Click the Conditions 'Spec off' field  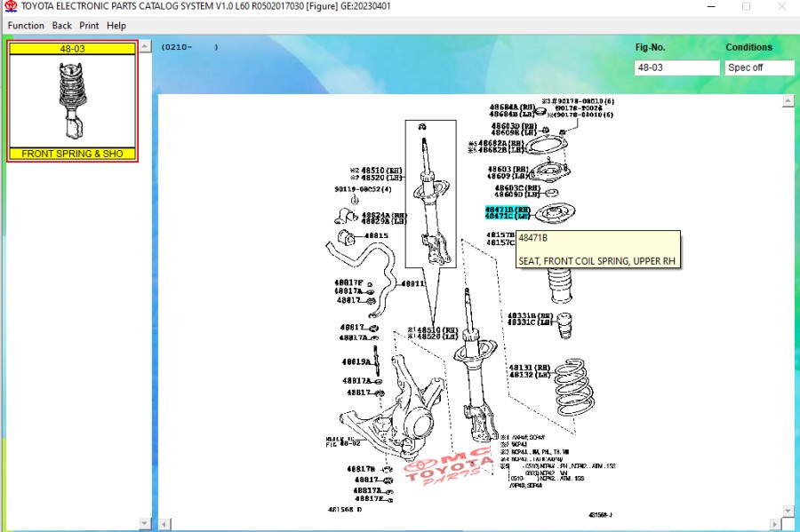click(758, 67)
